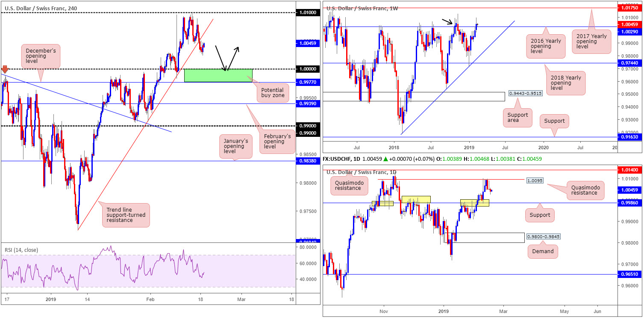
Task: Select the 'Support' callout on daily chart
Action: pyautogui.click(x=540, y=215)
